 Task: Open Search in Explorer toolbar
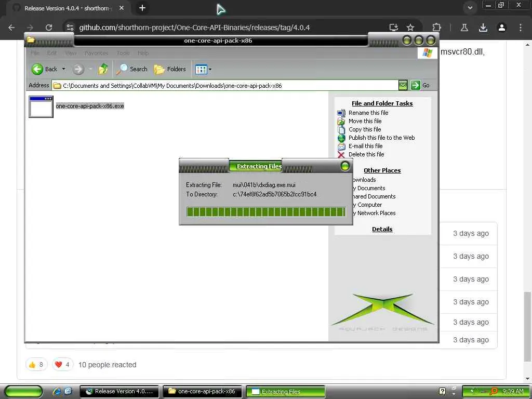[x=131, y=69]
